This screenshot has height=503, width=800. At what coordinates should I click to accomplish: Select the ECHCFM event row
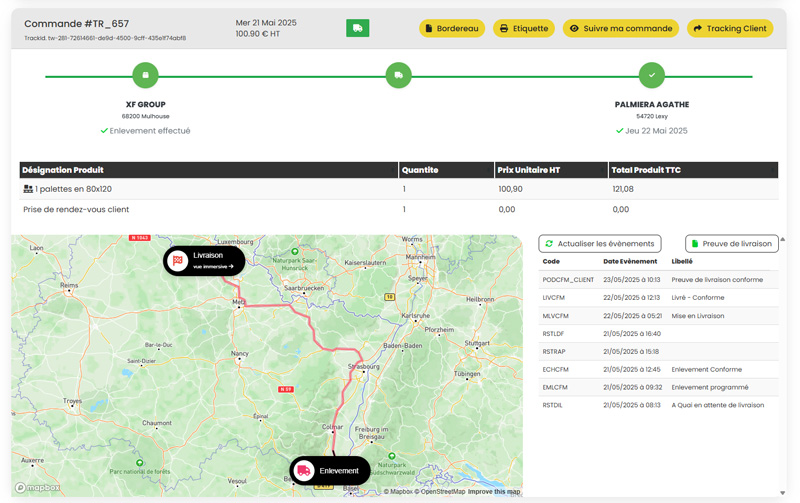click(659, 369)
